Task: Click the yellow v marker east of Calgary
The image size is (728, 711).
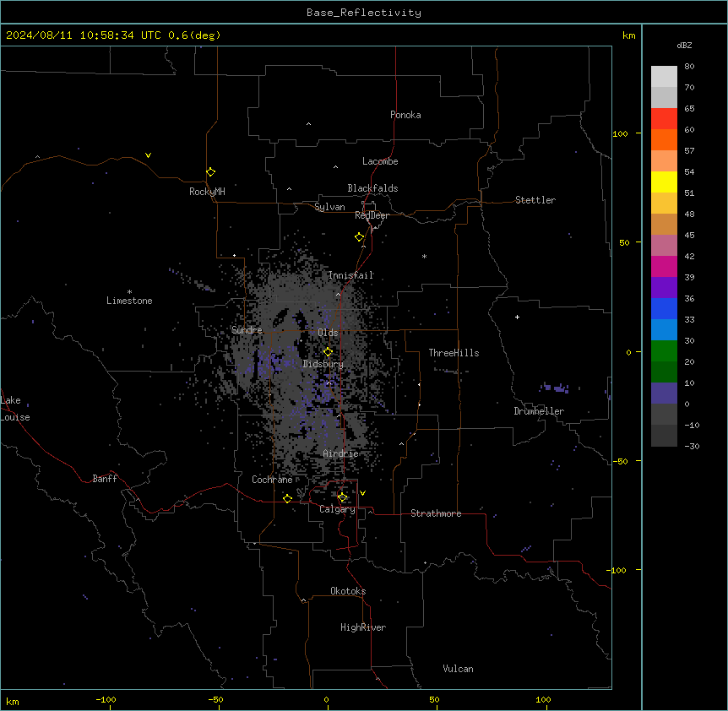Action: tap(362, 493)
